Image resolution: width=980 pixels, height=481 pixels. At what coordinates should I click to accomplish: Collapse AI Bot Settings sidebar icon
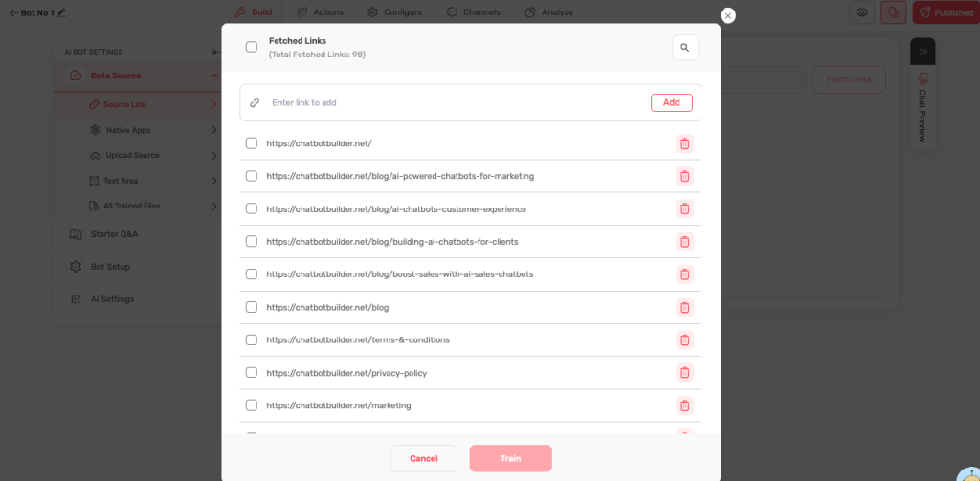pyautogui.click(x=216, y=52)
